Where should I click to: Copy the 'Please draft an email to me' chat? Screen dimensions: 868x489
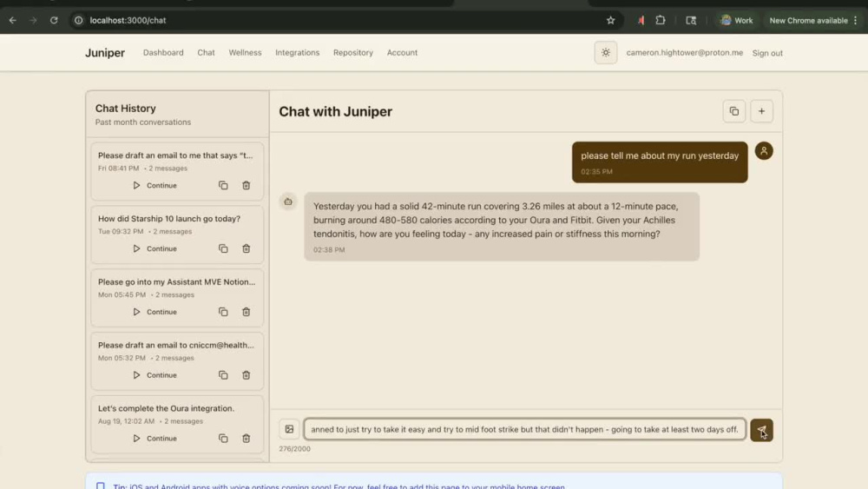[223, 186]
